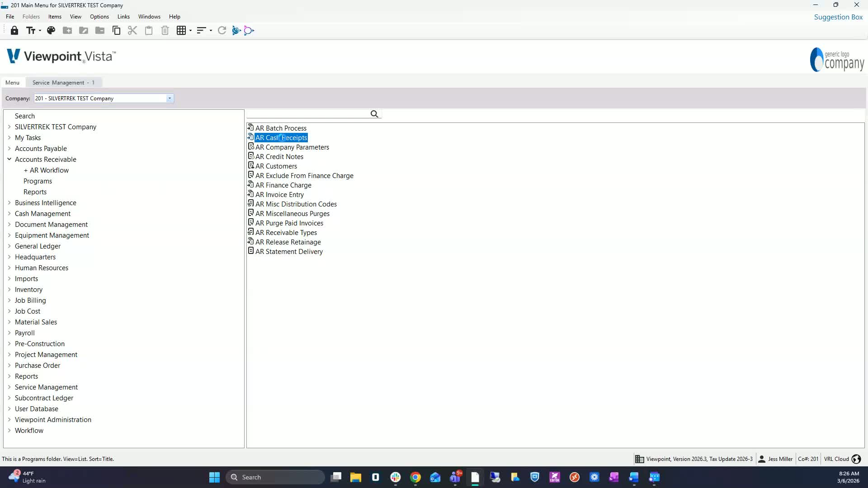Click the font size Tt icon

[x=31, y=31]
